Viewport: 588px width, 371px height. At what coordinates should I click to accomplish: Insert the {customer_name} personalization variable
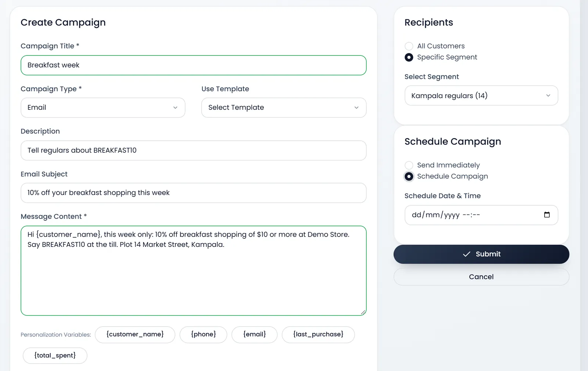click(135, 335)
